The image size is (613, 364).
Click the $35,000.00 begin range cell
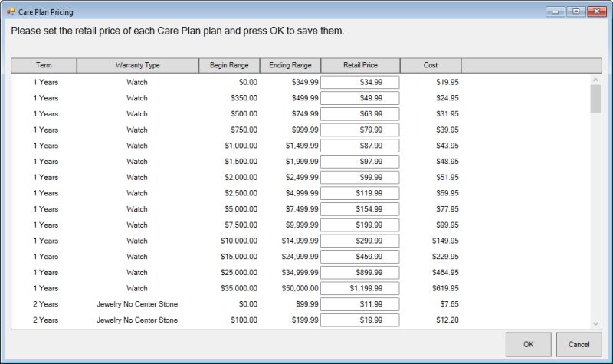coord(239,288)
